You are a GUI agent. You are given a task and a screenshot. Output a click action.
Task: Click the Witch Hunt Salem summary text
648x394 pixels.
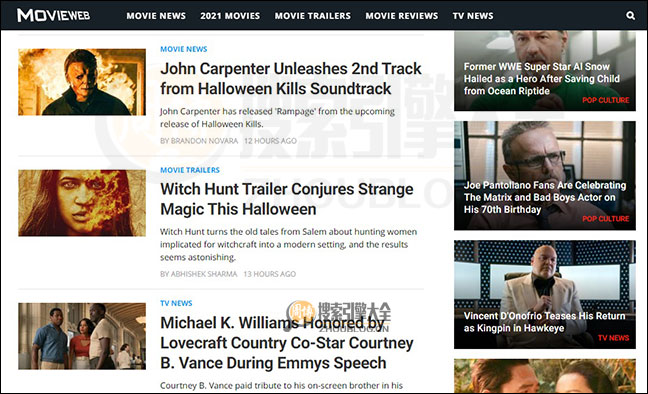[x=288, y=244]
